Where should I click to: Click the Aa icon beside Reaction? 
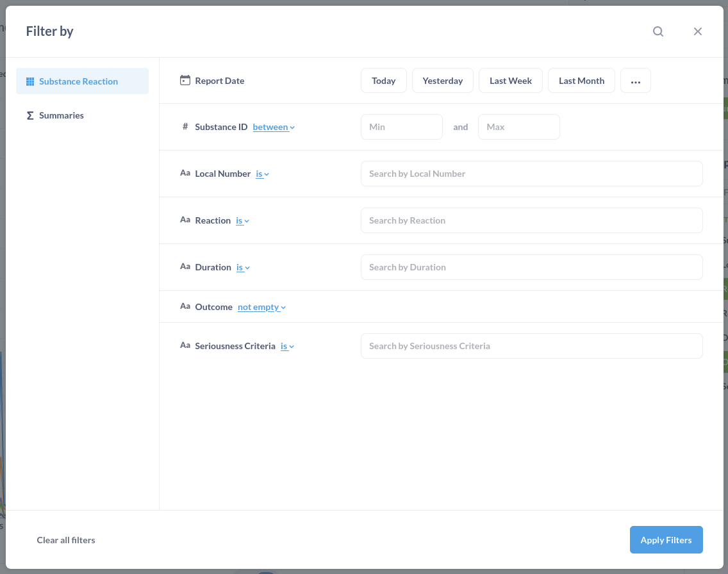(185, 220)
